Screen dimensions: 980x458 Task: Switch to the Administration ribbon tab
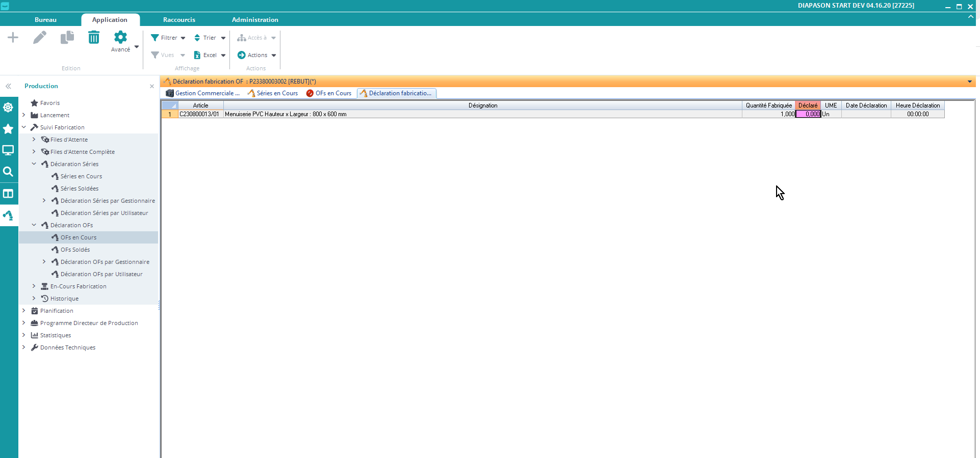point(255,20)
